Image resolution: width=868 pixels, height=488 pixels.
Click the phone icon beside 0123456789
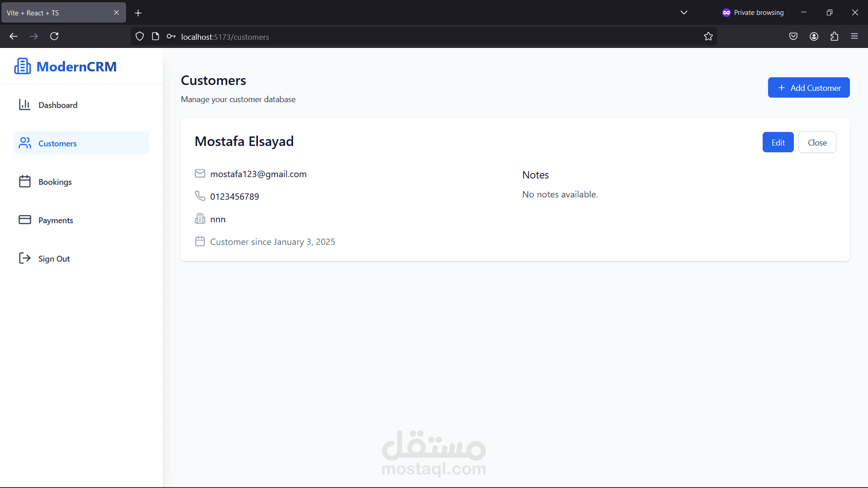[200, 196]
